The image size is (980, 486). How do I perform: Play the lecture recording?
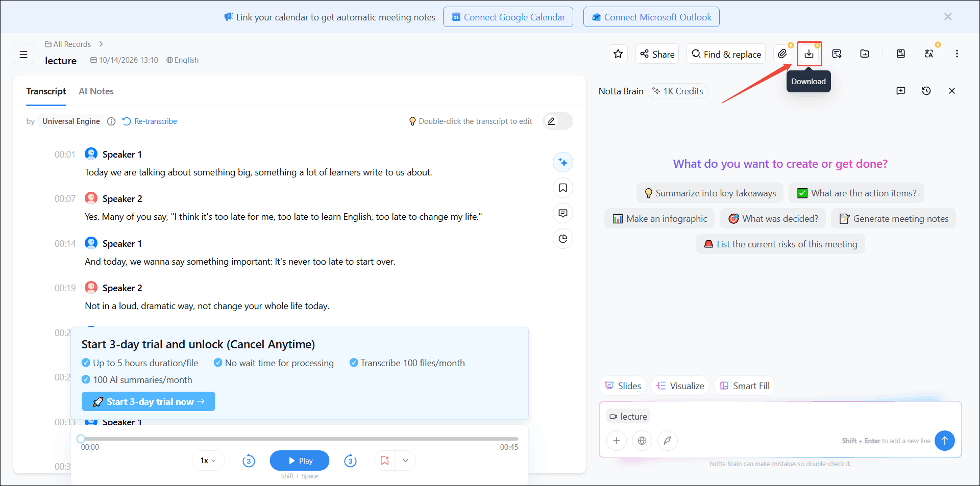[299, 461]
